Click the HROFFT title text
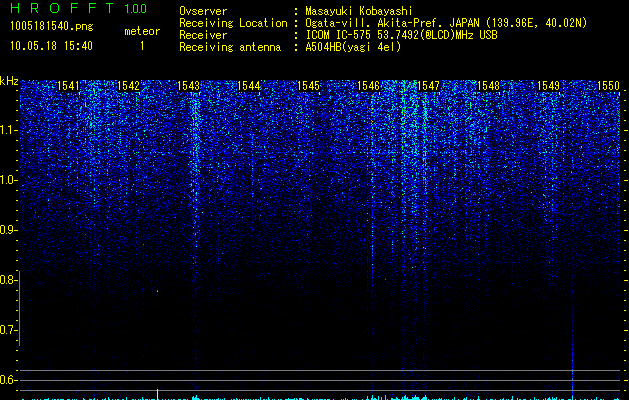Screen dimensions: 629x400 (62, 8)
